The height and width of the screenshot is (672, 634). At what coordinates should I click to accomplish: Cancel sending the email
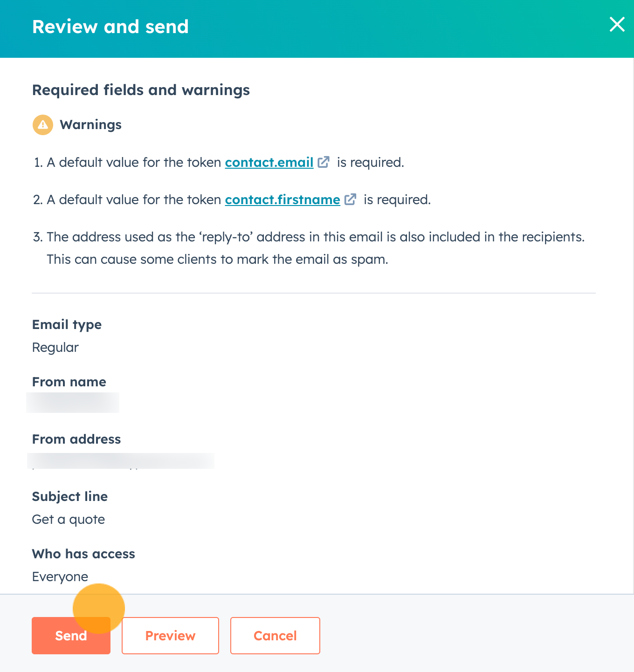tap(275, 636)
